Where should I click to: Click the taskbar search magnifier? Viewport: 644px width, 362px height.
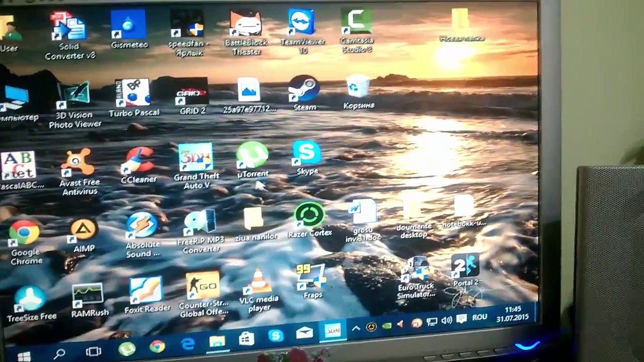point(59,354)
